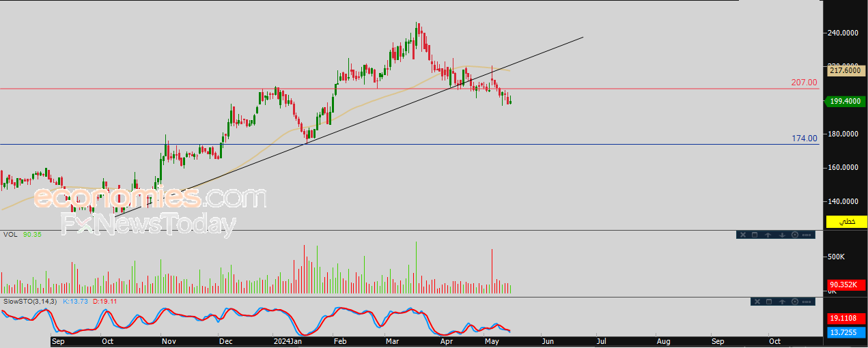The width and height of the screenshot is (868, 348).
Task: Select the SlowSTO(3,14,3) indicator label
Action: pos(30,301)
